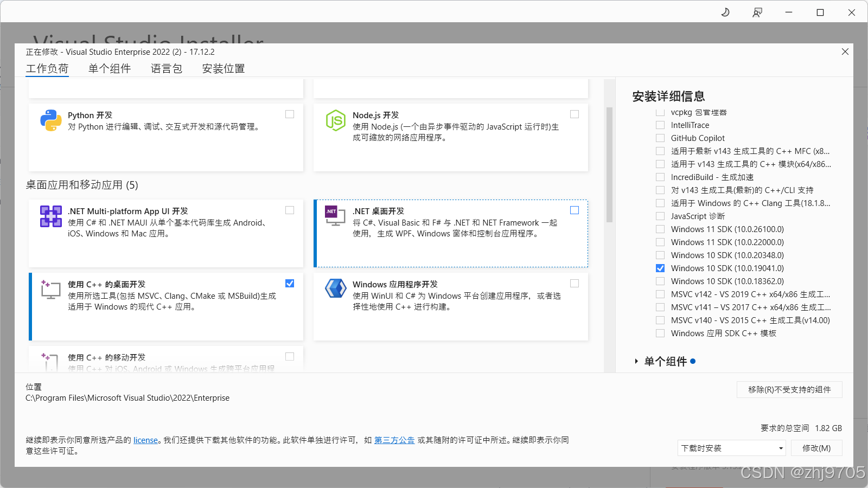Screen dimensions: 868x488
Task: Click the .NET MAUI workload icon
Action: 51,216
